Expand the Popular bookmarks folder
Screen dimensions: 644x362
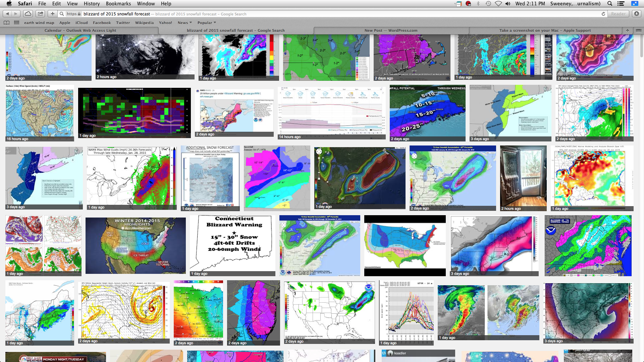(206, 23)
